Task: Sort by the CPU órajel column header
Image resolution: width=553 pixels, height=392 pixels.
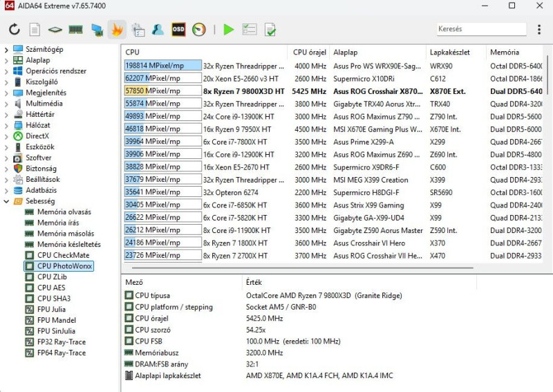Action: click(309, 53)
